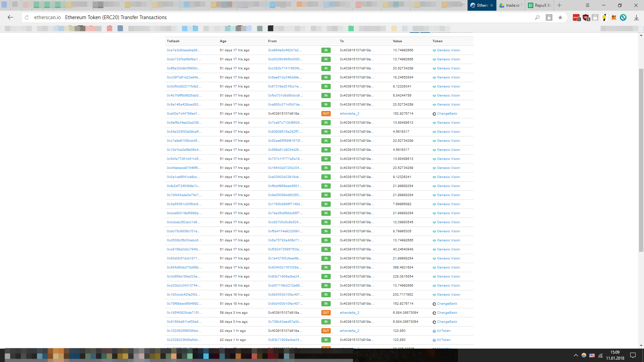Open sender 0xf0824725957f20e...

[285, 249]
